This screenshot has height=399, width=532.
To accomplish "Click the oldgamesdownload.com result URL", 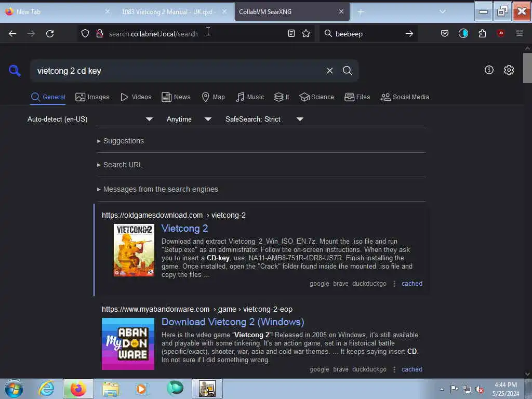I will pyautogui.click(x=174, y=215).
